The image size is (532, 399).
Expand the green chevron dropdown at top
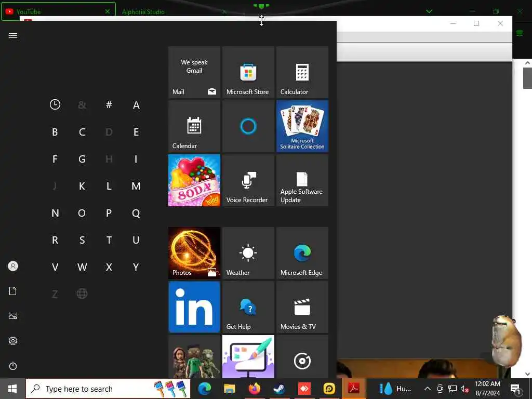(x=429, y=11)
